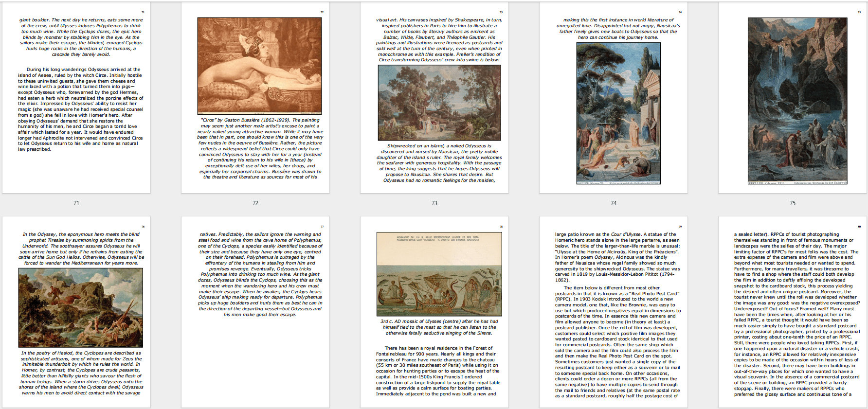The height and width of the screenshot is (409, 868).
Task: Click the page number label 73
Action: pos(434,203)
